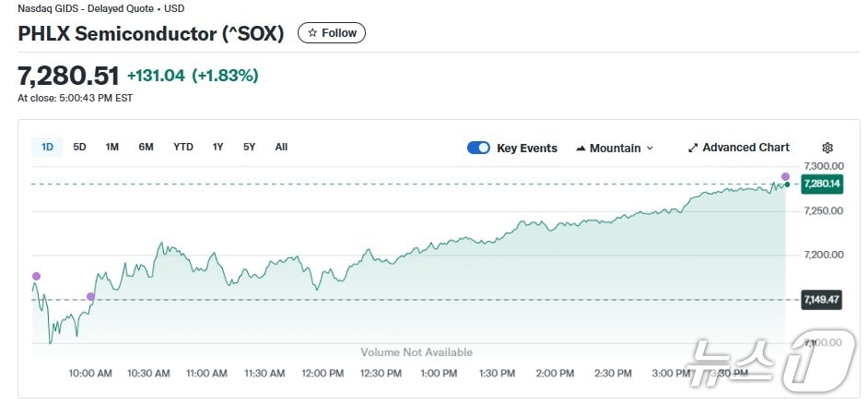This screenshot has height=405, width=868.
Task: Show All historical data range
Action: click(281, 147)
